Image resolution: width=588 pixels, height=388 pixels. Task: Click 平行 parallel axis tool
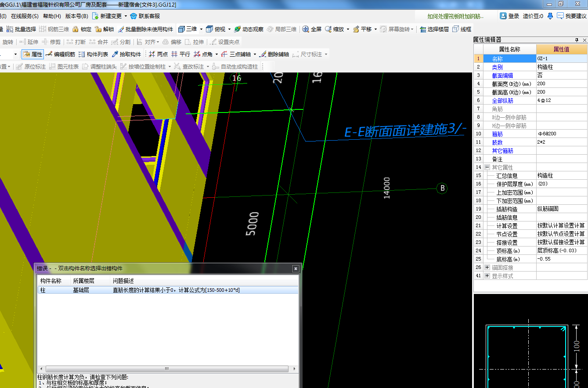point(180,54)
